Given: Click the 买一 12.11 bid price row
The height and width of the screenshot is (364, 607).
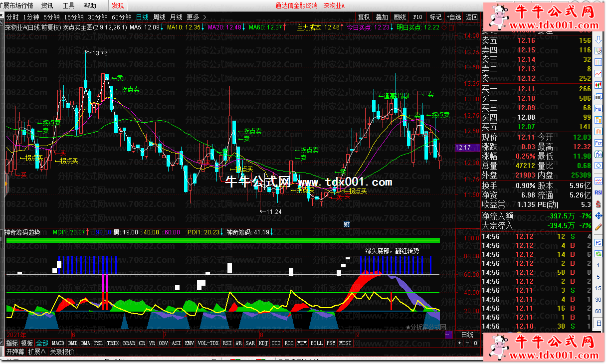Looking at the screenshot, I should tap(536, 89).
